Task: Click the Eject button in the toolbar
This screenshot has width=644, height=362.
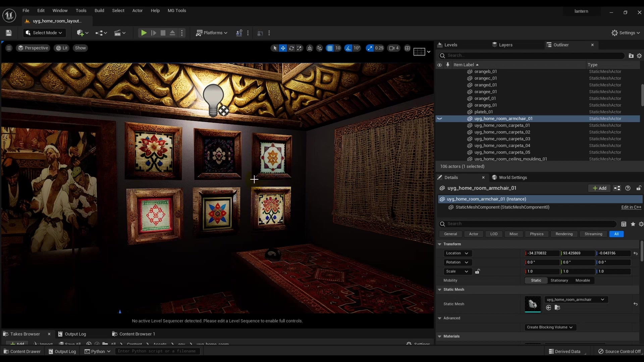Action: pos(172,33)
